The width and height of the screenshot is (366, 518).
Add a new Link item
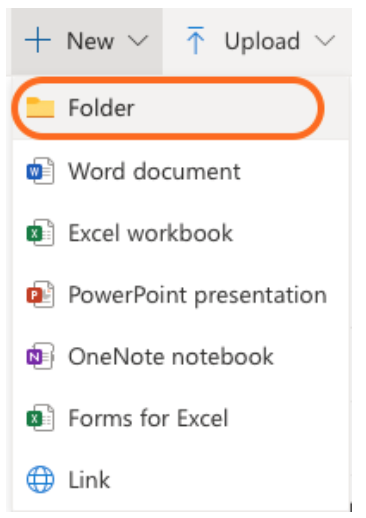[181, 480]
